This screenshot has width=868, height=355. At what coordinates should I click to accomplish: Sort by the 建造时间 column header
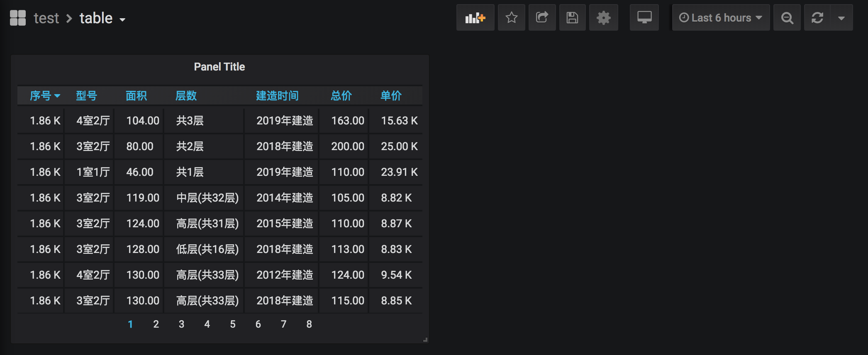(x=278, y=96)
